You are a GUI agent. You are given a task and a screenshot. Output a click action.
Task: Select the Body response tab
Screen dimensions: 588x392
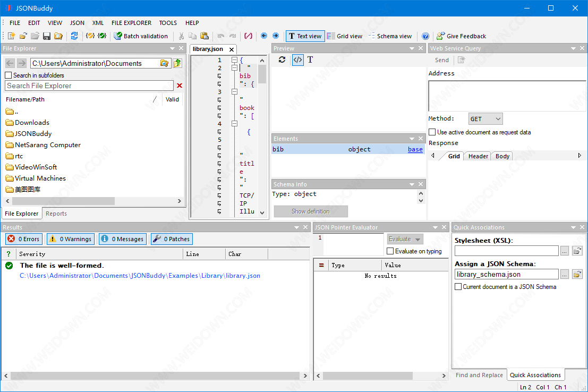coord(502,156)
